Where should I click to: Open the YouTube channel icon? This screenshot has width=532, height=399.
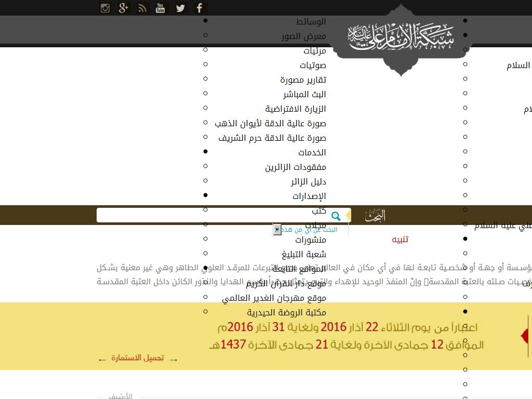click(x=161, y=8)
